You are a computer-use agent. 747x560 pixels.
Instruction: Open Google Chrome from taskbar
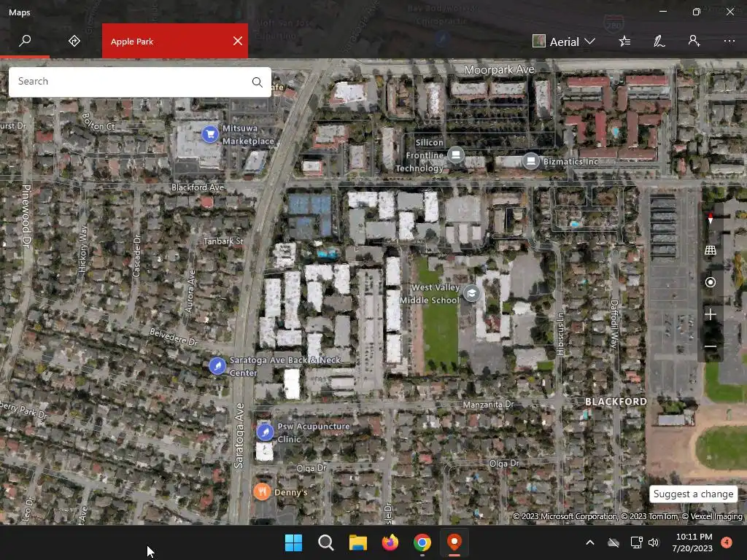(422, 542)
